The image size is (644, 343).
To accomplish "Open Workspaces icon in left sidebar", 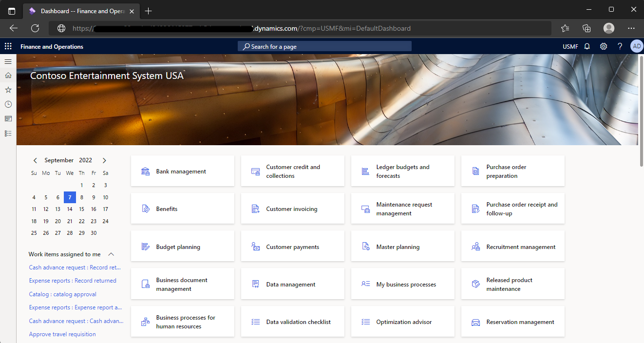I will (8, 118).
